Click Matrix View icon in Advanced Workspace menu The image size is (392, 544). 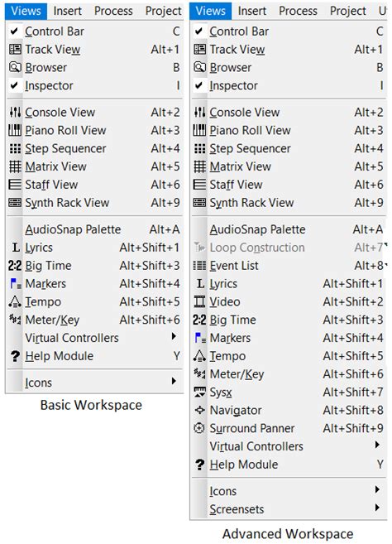(199, 166)
